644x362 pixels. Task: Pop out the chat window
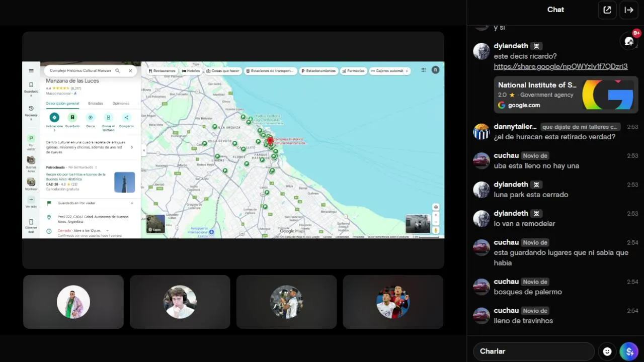point(607,10)
